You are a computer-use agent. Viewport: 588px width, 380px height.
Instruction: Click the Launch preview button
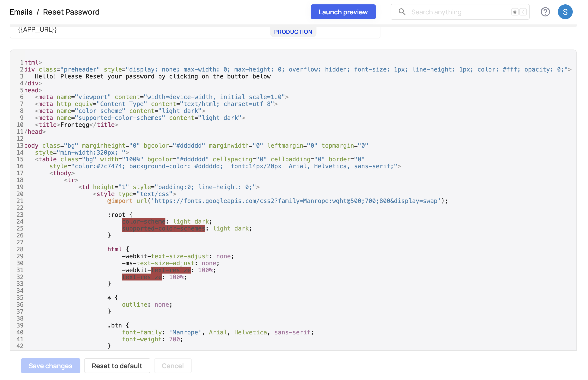coord(343,12)
